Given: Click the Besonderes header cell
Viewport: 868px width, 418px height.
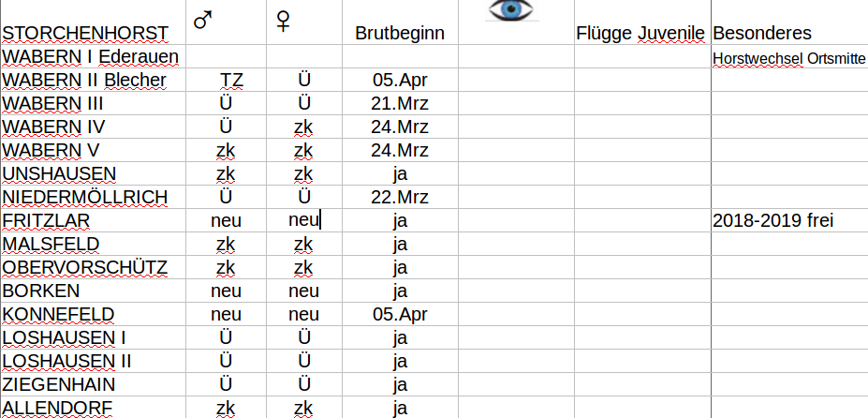Looking at the screenshot, I should [789, 22].
